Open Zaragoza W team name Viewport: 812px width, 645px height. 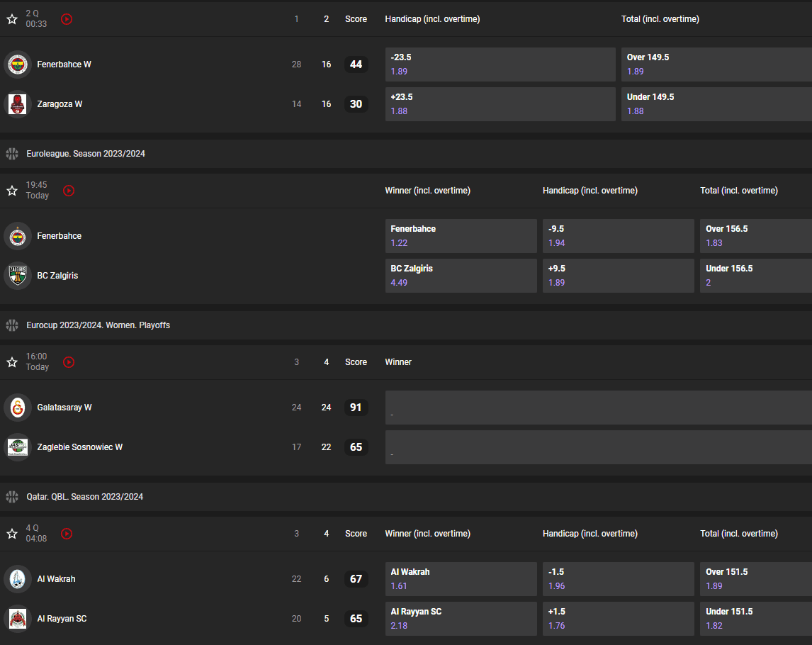click(x=60, y=104)
